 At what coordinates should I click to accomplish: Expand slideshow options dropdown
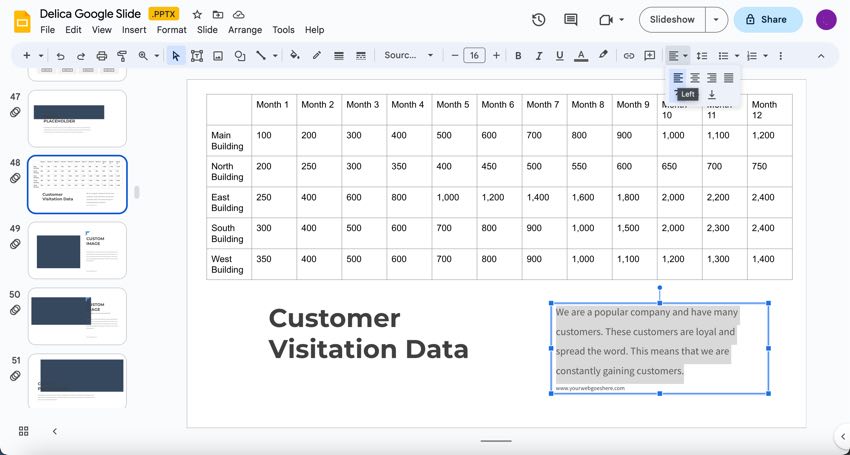pyautogui.click(x=716, y=20)
